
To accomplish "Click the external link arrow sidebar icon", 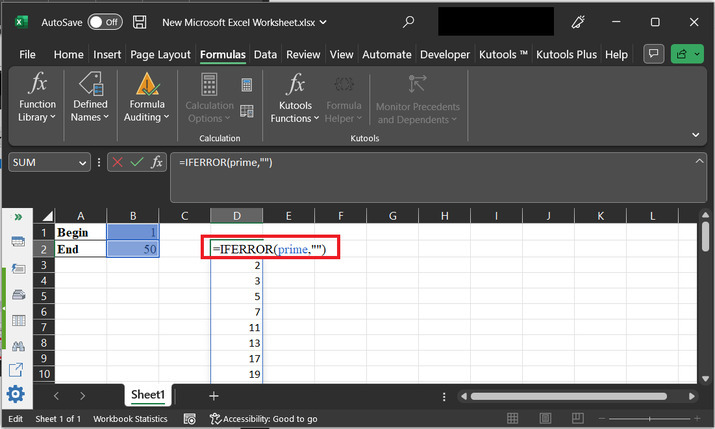I will tap(16, 369).
